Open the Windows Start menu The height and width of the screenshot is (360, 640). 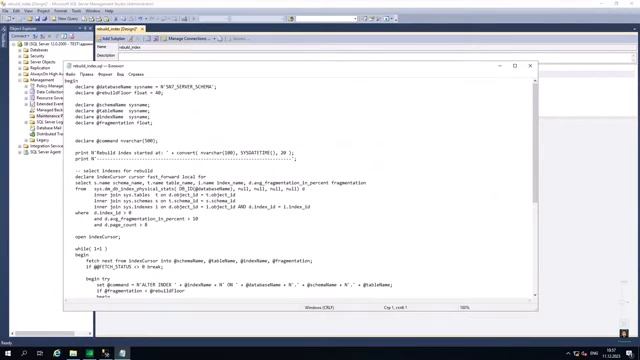coord(8,353)
